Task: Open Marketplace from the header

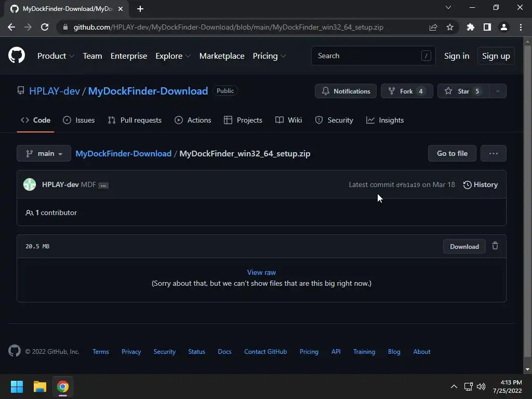Action: pyautogui.click(x=222, y=56)
